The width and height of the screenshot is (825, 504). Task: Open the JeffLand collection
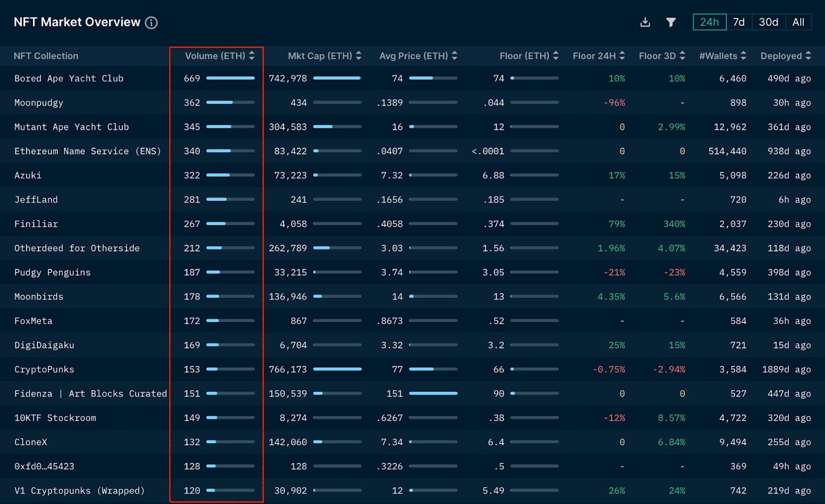click(36, 199)
